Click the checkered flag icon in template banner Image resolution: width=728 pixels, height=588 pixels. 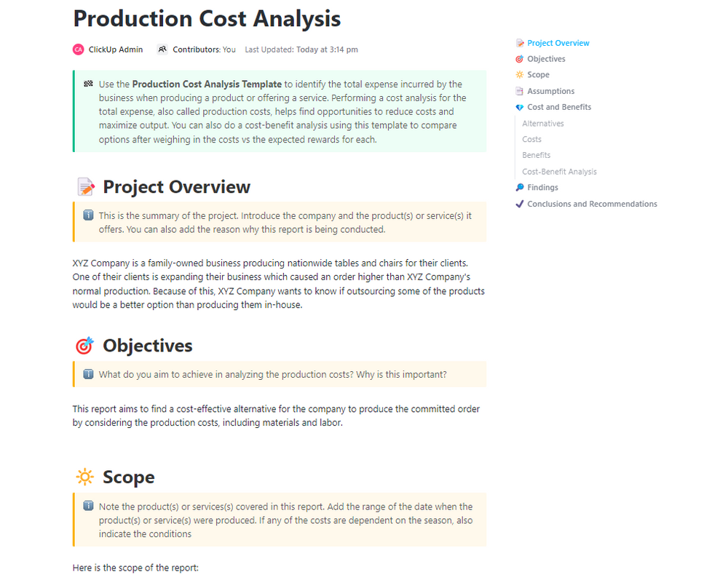[88, 84]
